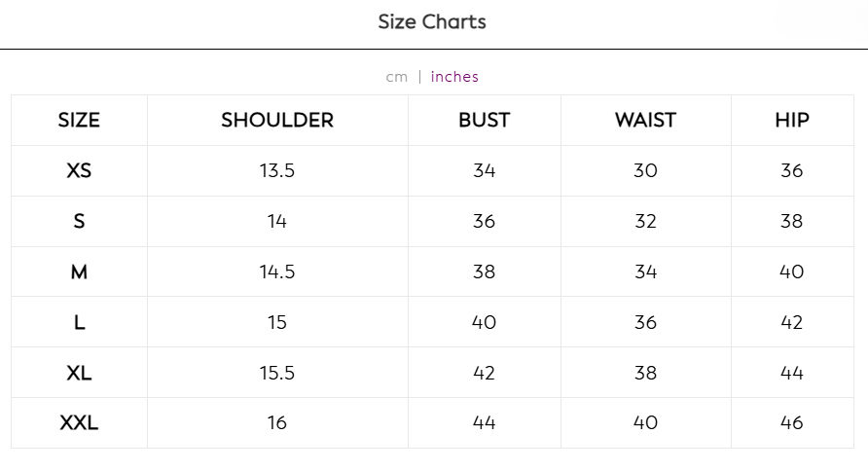Choose the L size row label
This screenshot has width=868, height=471.
[x=79, y=322]
